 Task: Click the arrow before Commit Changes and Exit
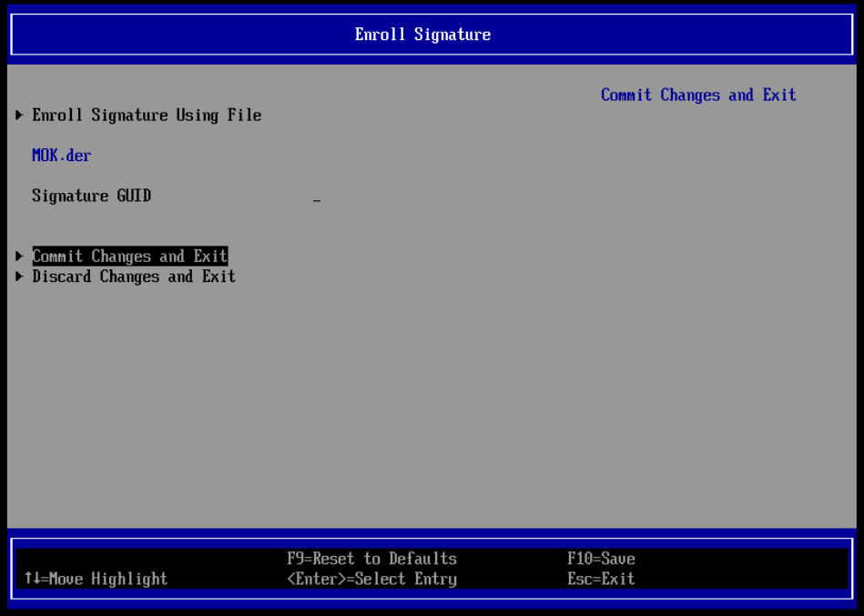19,257
